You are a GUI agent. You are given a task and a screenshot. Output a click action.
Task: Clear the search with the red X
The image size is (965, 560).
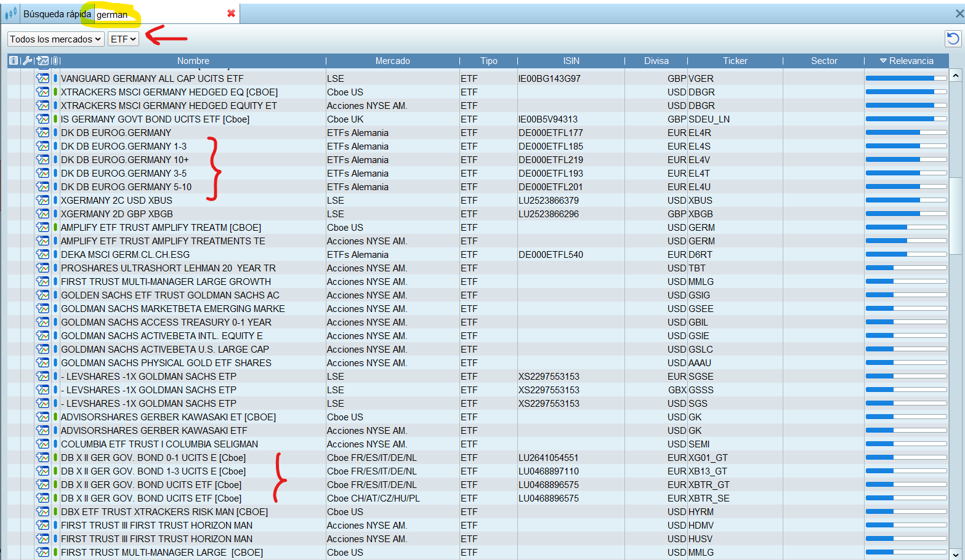(x=231, y=14)
